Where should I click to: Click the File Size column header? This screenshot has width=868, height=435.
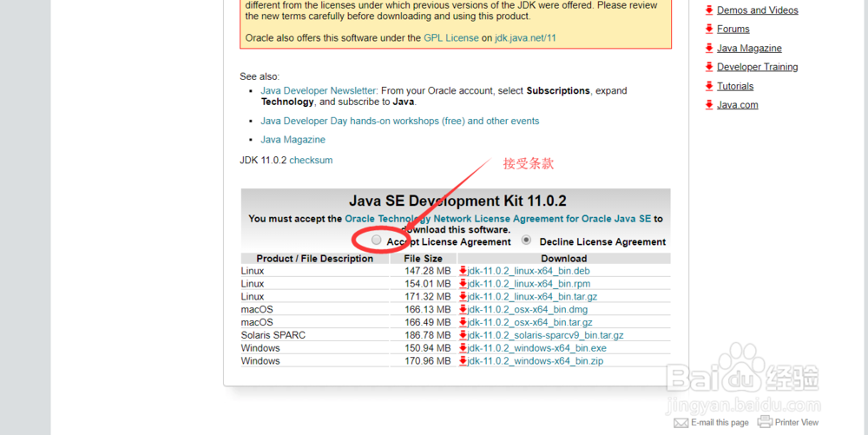[423, 259]
